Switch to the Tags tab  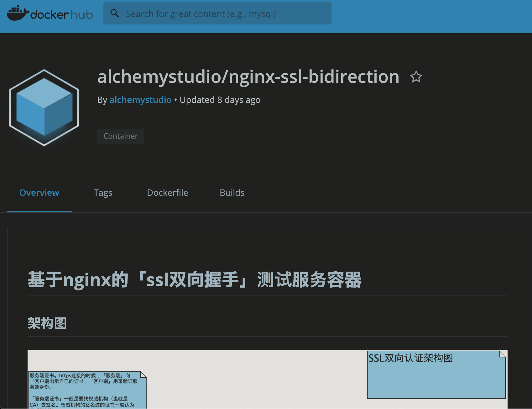pyautogui.click(x=103, y=193)
